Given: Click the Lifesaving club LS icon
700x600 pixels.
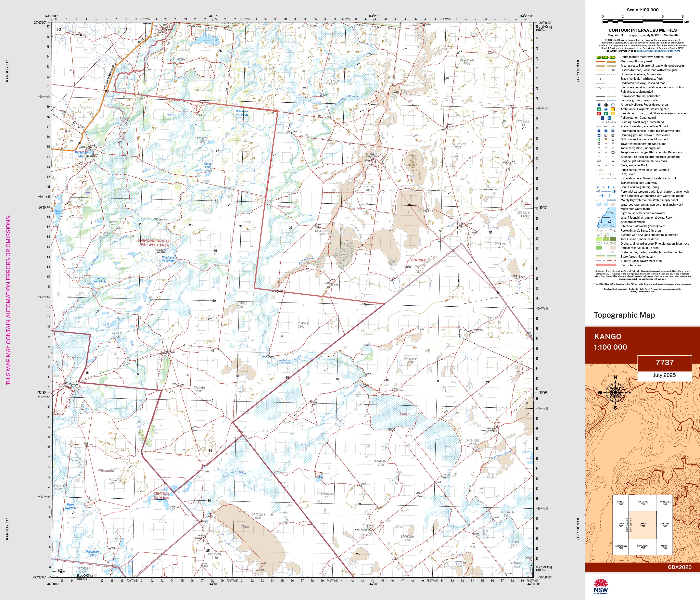Looking at the screenshot, I should click(613, 109).
